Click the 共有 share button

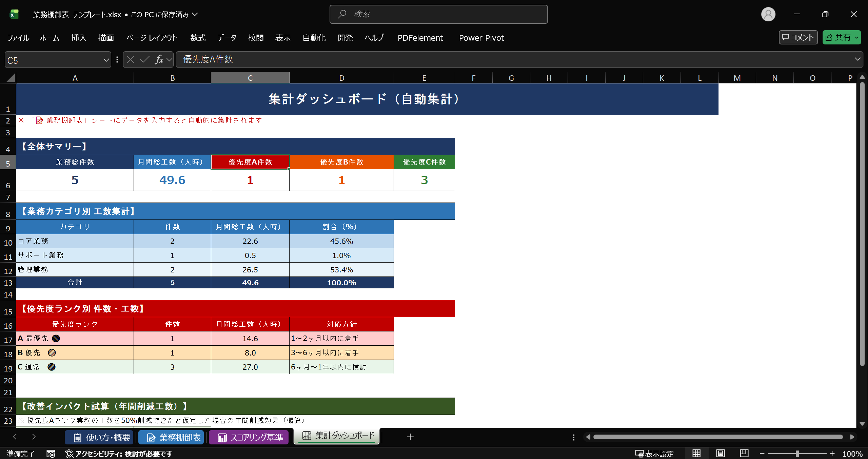(x=838, y=37)
